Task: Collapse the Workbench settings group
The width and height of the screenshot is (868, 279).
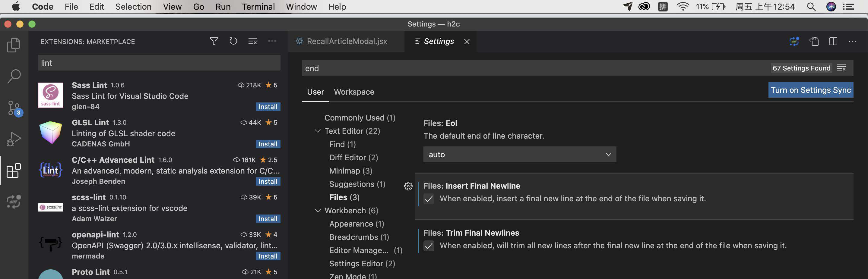Action: (317, 211)
